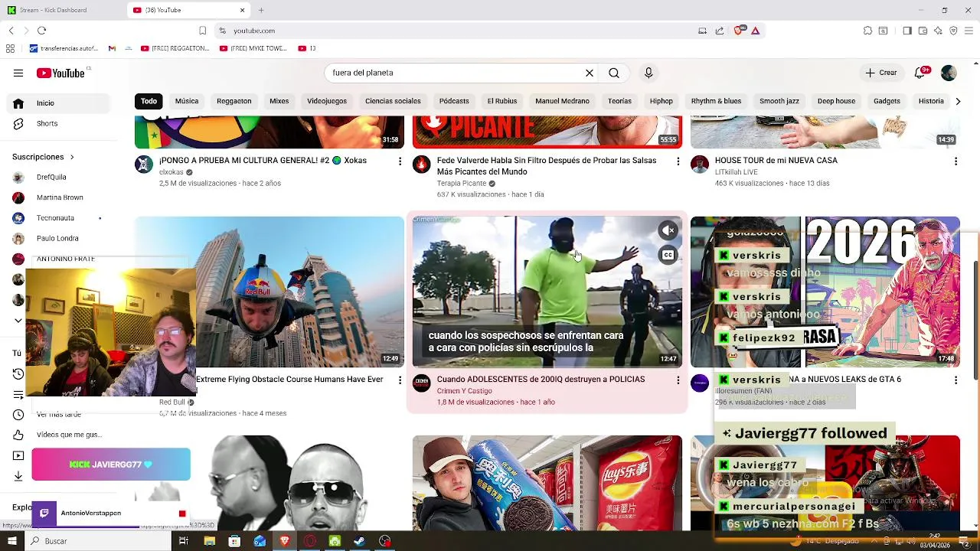
Task: Open the YouTube hamburger guide menu
Action: click(x=18, y=73)
